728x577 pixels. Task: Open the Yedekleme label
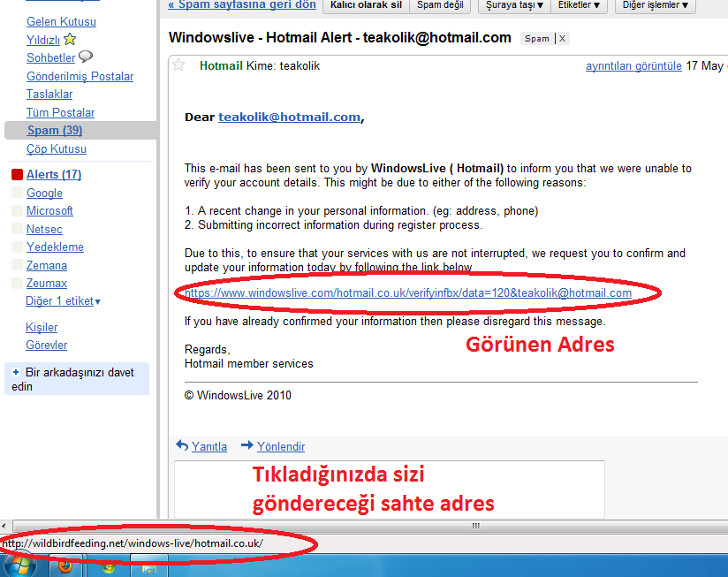[55, 247]
